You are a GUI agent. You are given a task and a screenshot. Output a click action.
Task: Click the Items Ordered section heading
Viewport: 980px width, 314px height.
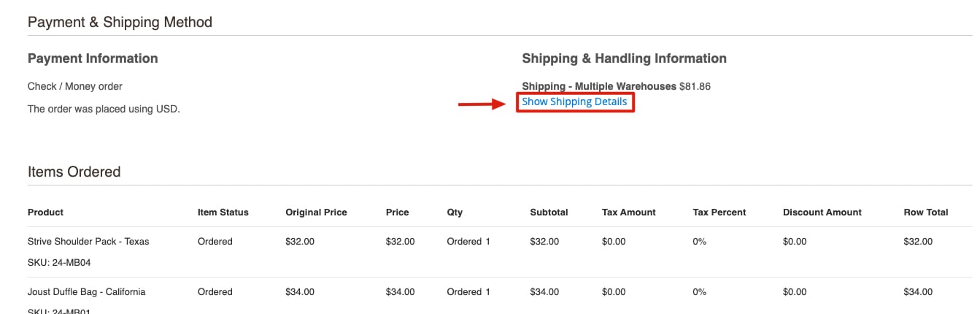click(x=74, y=172)
